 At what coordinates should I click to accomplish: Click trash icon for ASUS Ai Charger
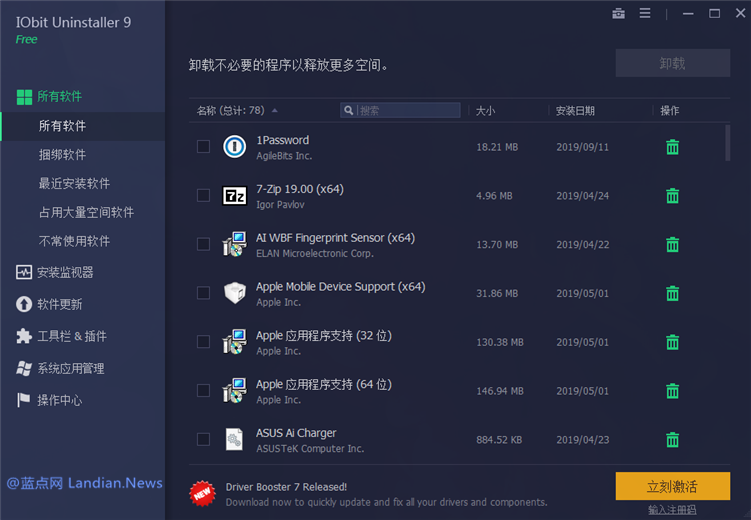672,440
